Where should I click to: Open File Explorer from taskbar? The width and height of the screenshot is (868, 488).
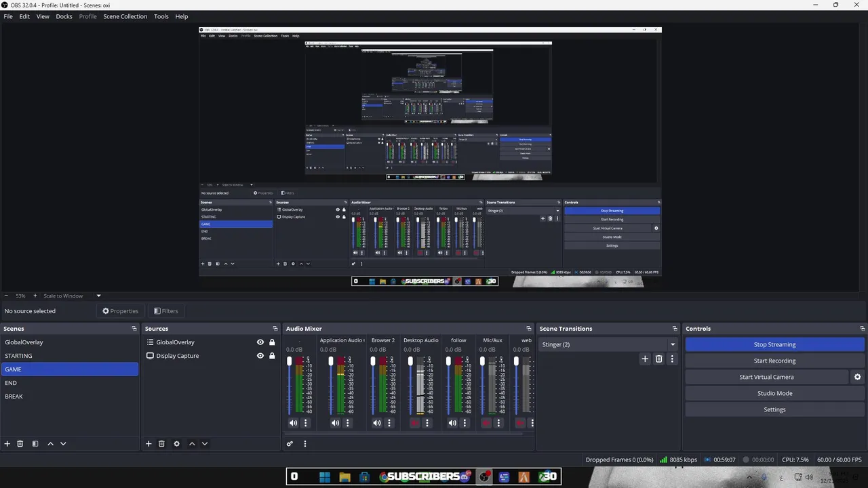pyautogui.click(x=344, y=477)
